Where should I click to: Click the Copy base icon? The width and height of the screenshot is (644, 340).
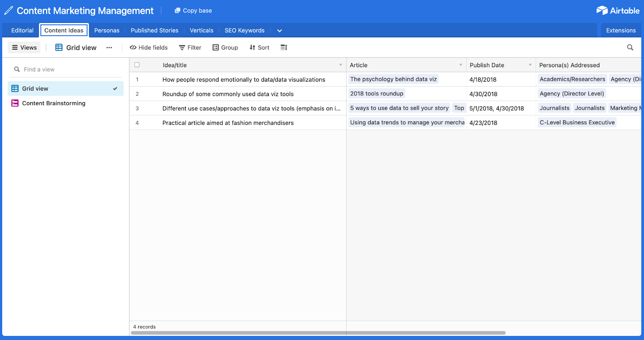click(177, 10)
